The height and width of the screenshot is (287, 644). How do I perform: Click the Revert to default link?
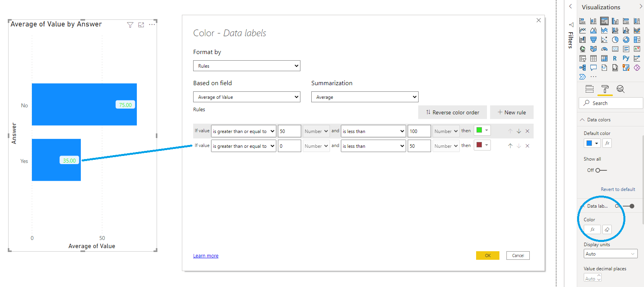point(618,189)
